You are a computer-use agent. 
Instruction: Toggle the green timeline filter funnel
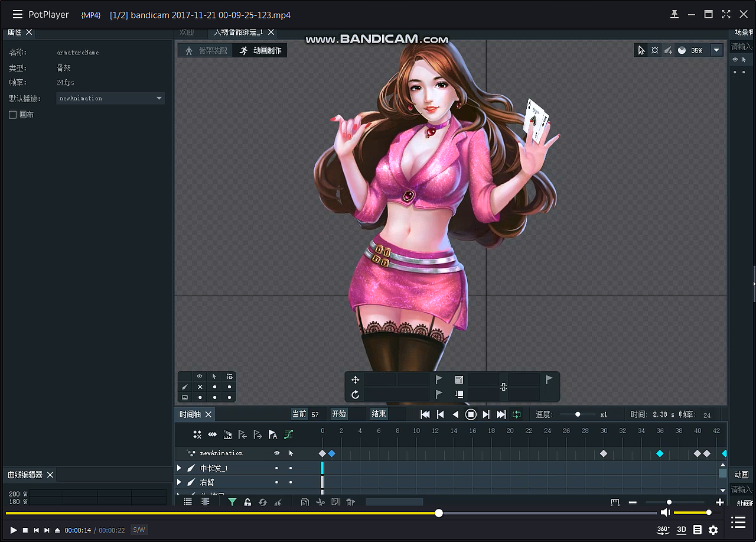tap(232, 502)
